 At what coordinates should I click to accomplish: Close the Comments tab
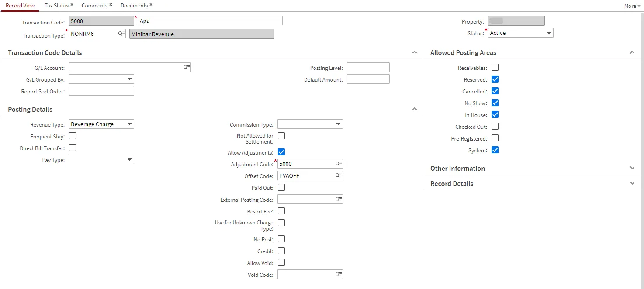pyautogui.click(x=111, y=5)
